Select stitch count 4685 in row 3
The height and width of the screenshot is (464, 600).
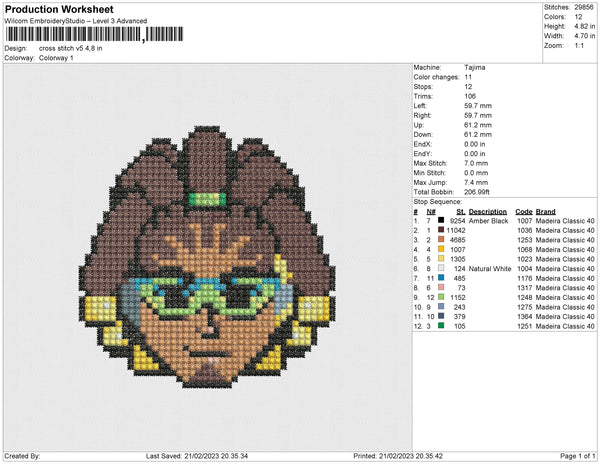[x=458, y=240]
